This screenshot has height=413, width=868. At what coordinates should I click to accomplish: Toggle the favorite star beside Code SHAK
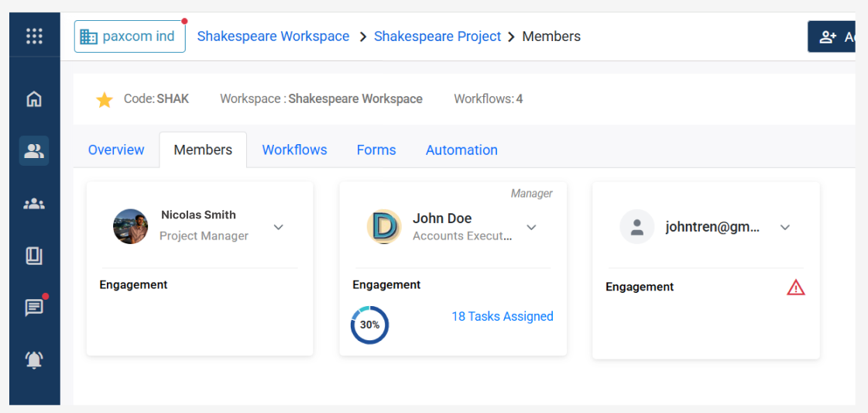(105, 100)
